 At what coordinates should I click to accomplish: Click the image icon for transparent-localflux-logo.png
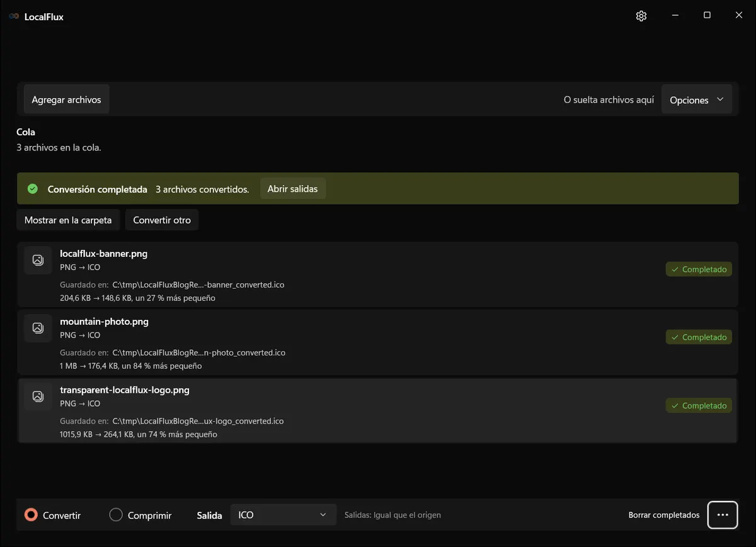click(x=38, y=396)
